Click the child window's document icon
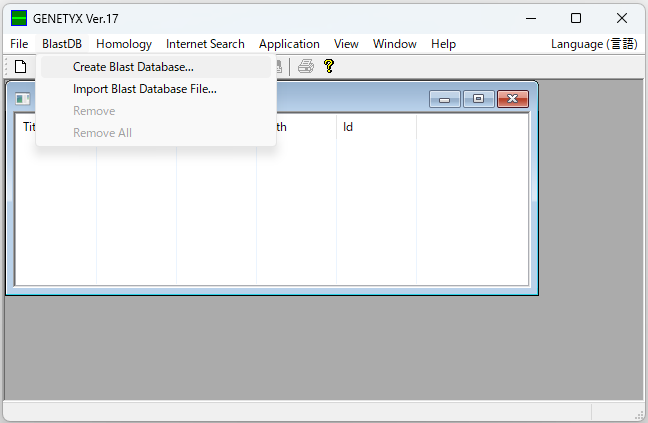This screenshot has height=423, width=648. [23, 98]
